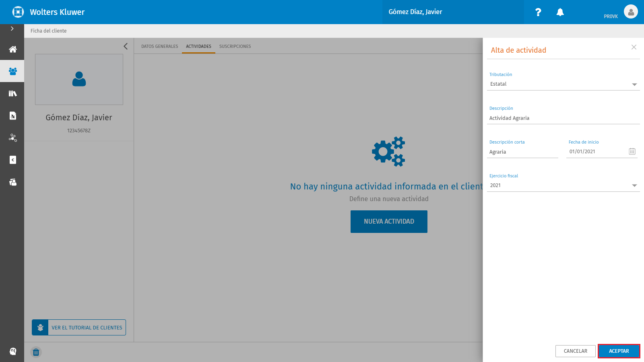Open the euro document icon in sidebar
The image size is (644, 362).
(x=12, y=160)
